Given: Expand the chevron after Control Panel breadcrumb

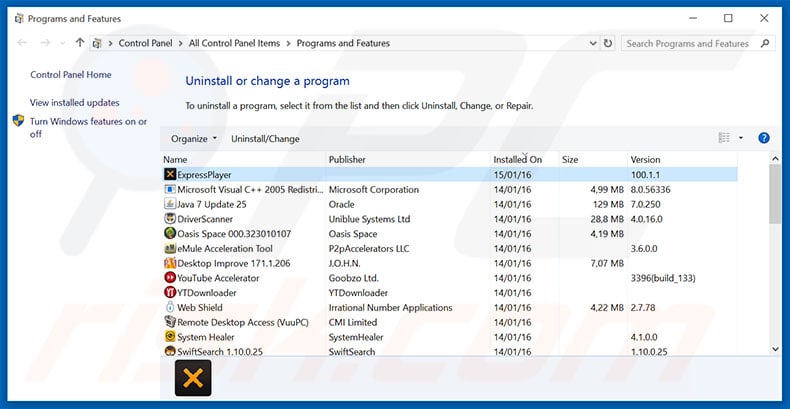Looking at the screenshot, I should point(181,43).
